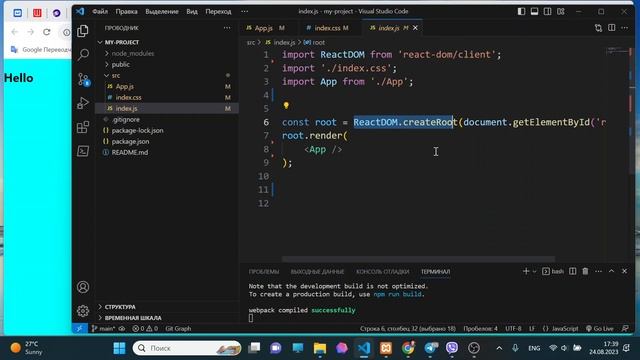Open the Accounts menu icon
Screen dimensions: 640x360
tap(83, 287)
